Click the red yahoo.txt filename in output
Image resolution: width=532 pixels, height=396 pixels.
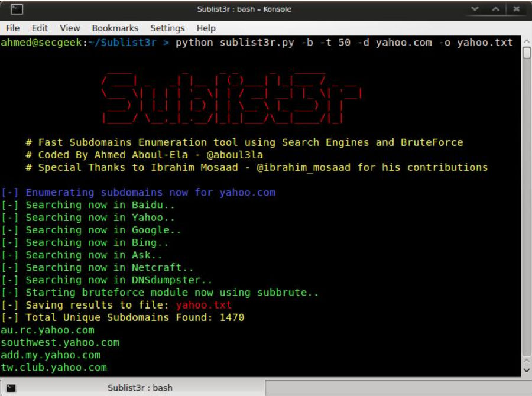point(203,305)
